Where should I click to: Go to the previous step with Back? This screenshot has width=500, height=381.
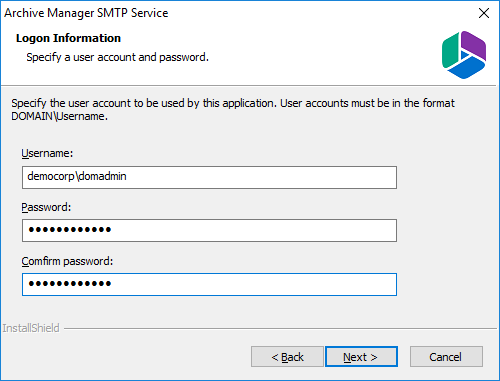[287, 357]
